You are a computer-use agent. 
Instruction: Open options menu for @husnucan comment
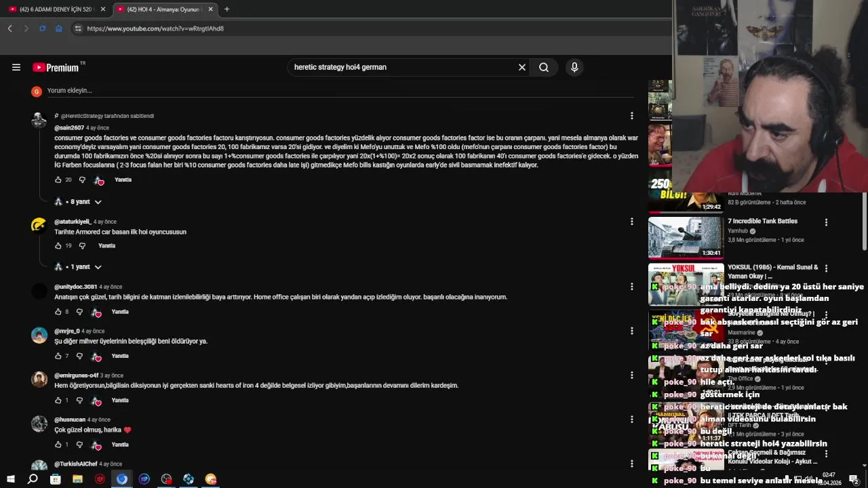pos(631,420)
